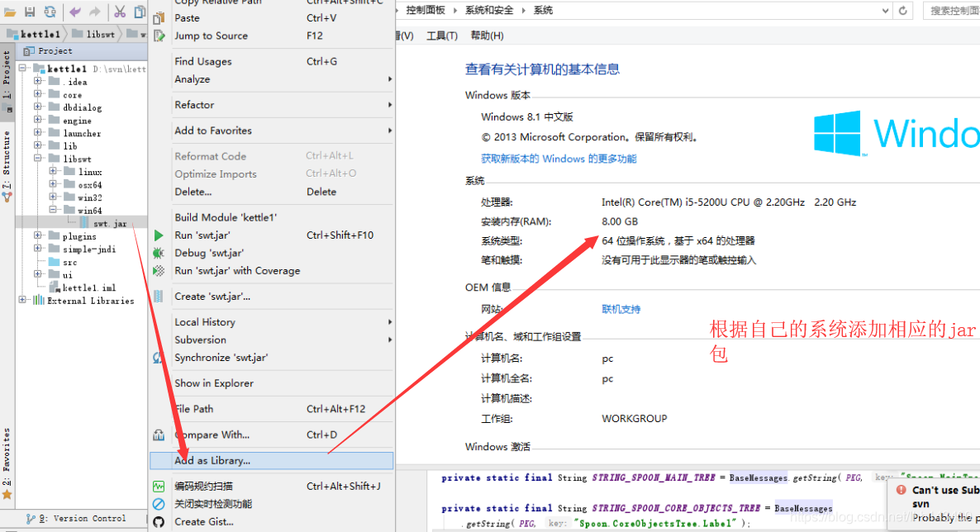The width and height of the screenshot is (980, 532).
Task: Click the Compare With icon
Action: [159, 435]
